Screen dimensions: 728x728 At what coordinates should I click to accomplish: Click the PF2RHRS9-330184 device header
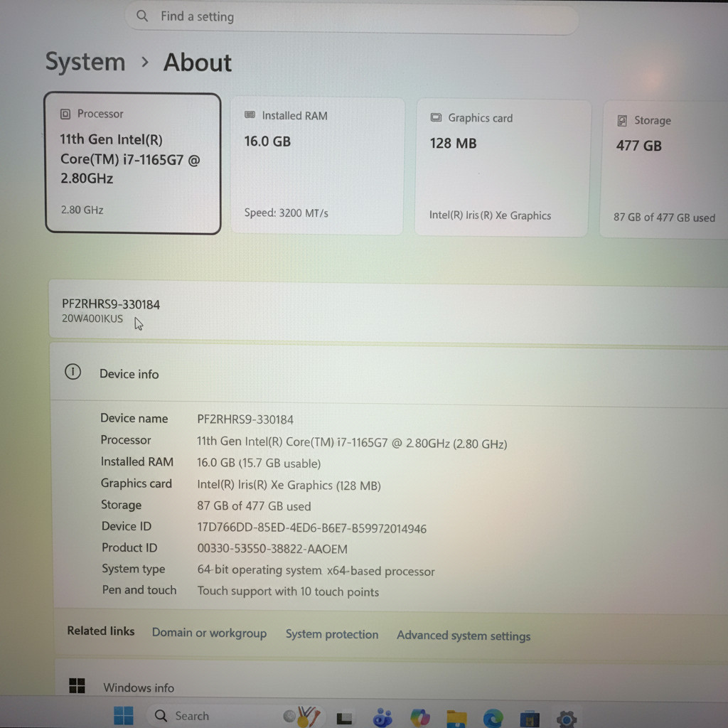click(110, 304)
